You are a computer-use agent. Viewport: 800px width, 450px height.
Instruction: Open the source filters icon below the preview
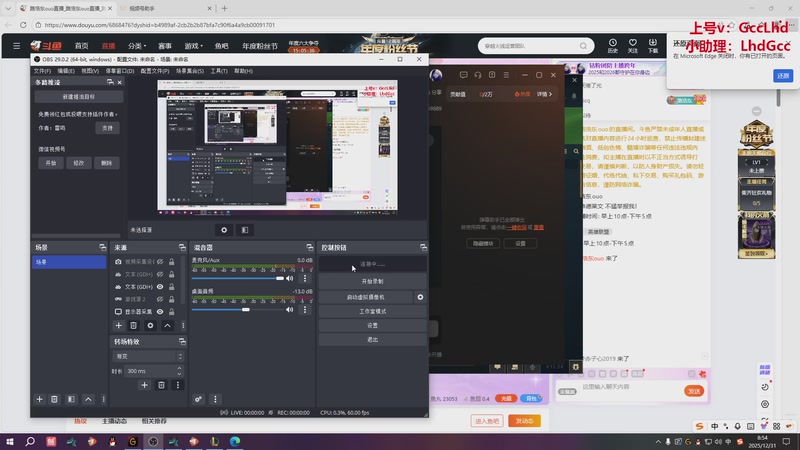point(245,230)
